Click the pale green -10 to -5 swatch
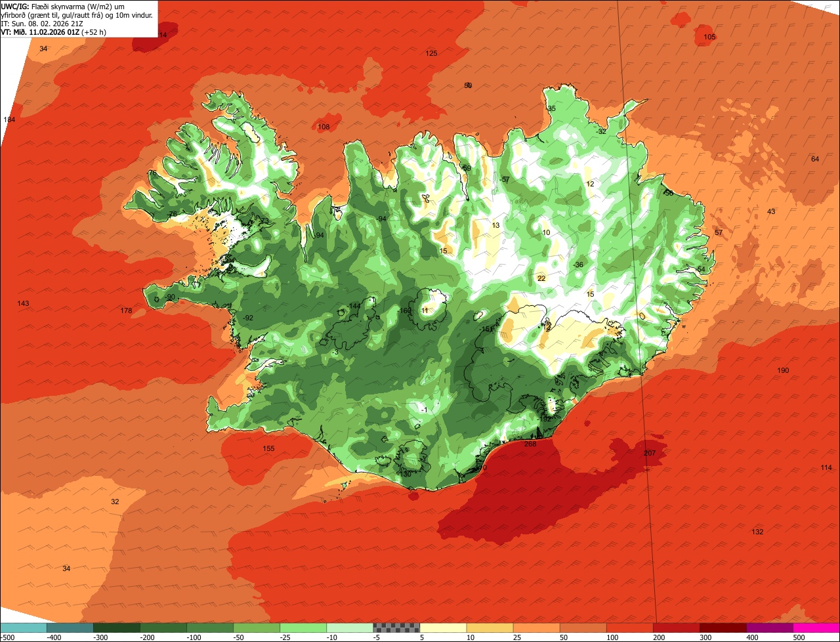Image resolution: width=840 pixels, height=642 pixels. coord(350,628)
